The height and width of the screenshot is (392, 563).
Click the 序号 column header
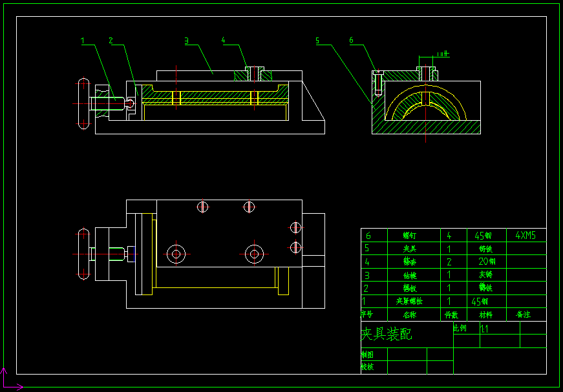[x=367, y=314]
